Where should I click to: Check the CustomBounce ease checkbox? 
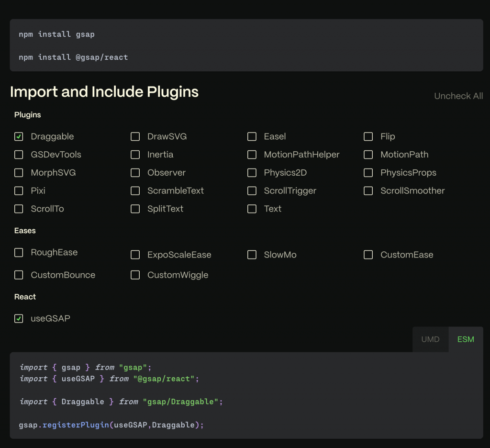[19, 275]
